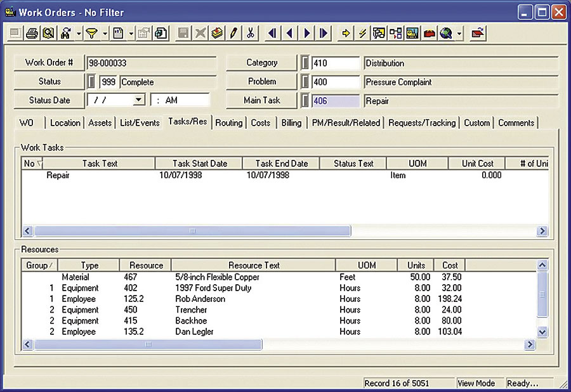The image size is (571, 392).
Task: Switch to the Costs tab
Action: (261, 123)
